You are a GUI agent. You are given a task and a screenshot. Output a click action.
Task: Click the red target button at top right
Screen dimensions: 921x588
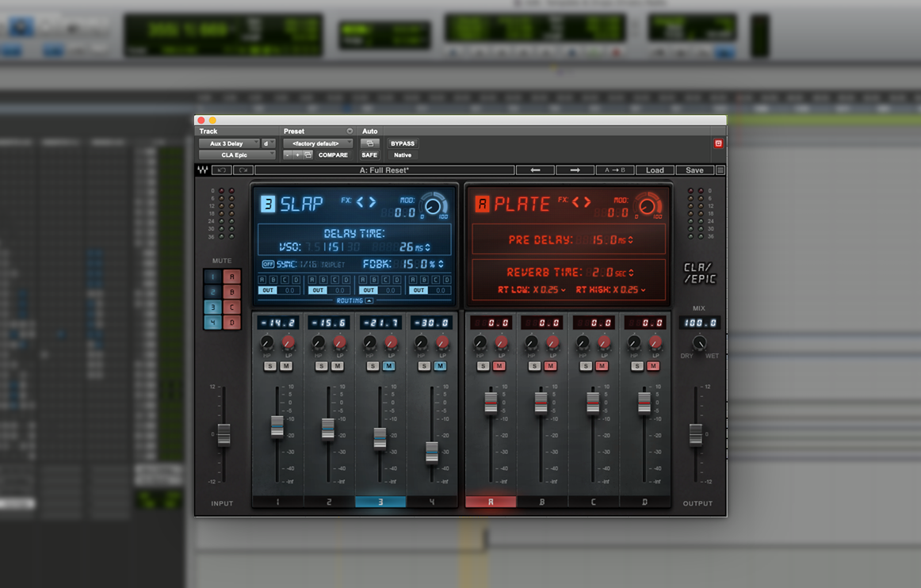[718, 143]
